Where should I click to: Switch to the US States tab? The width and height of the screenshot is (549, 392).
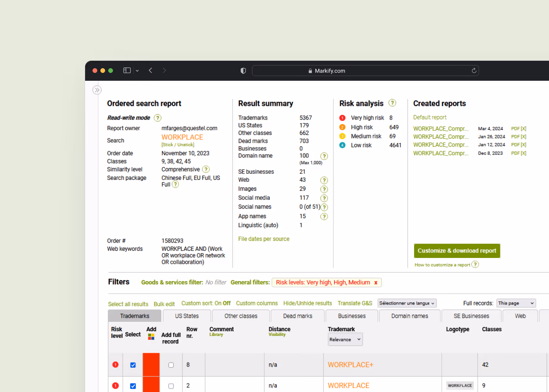[187, 316]
